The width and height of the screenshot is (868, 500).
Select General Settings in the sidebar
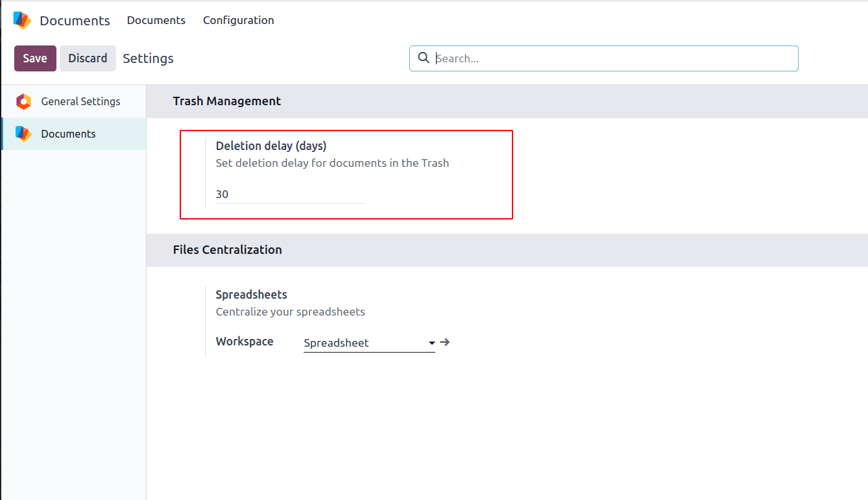82,101
